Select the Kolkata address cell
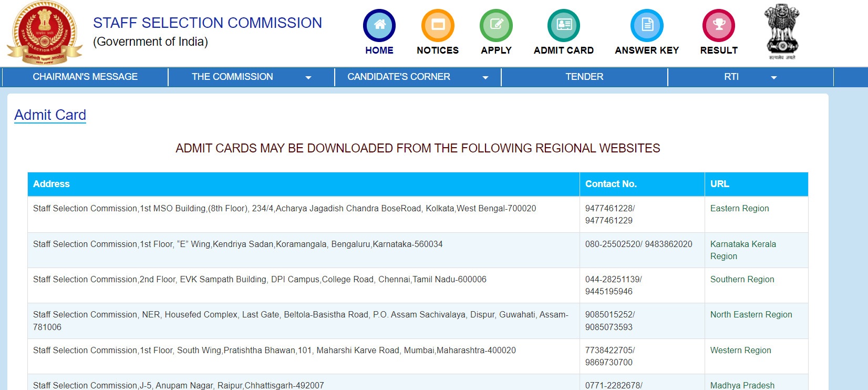This screenshot has height=390, width=868. (x=304, y=214)
